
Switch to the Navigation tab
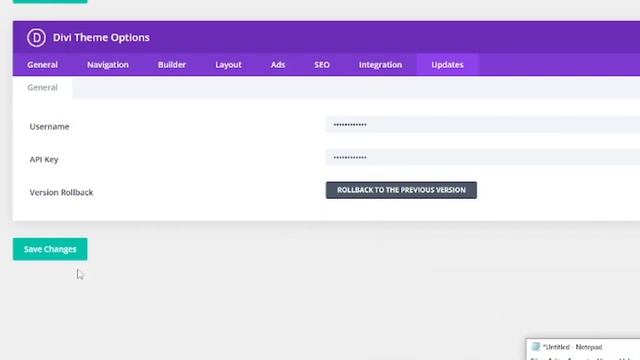(108, 64)
